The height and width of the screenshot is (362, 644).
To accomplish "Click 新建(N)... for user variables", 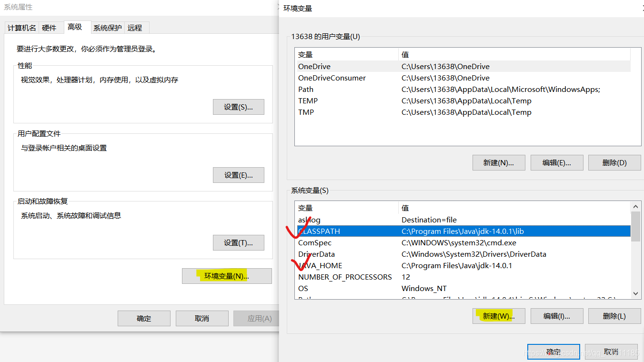I will tap(499, 162).
